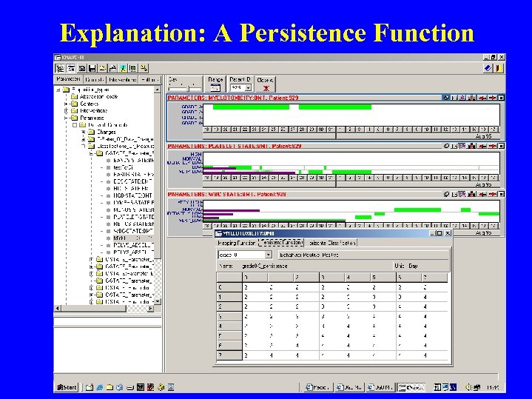Select the WBC-STATE item in the tree

coord(133,231)
